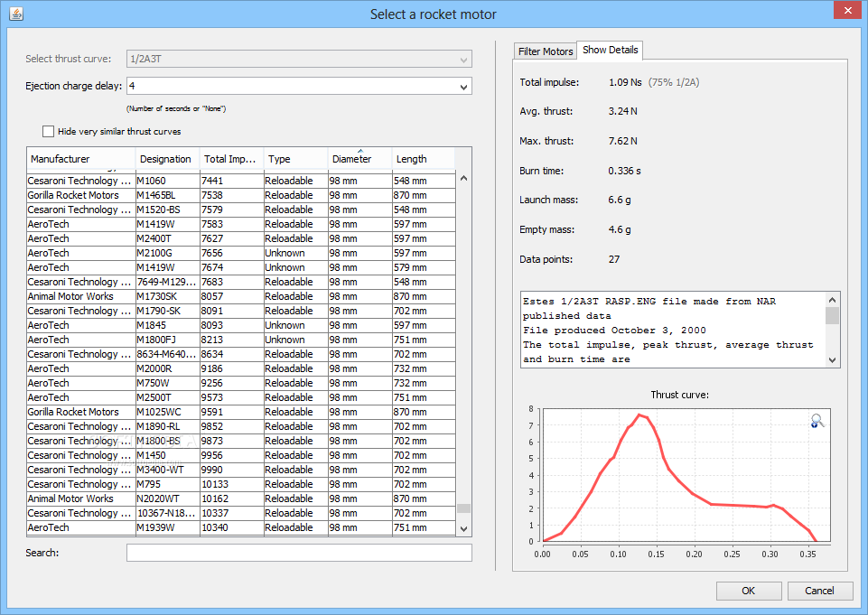Viewport: 868px width, 615px height.
Task: Sort by the Diameter column header
Action: click(x=359, y=159)
